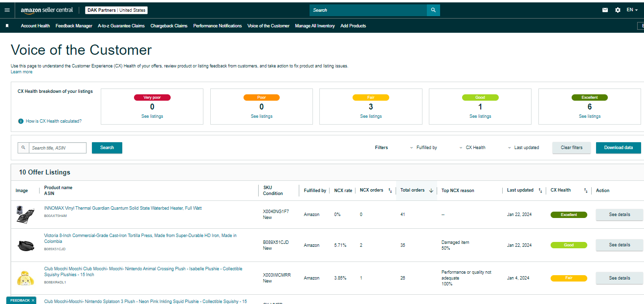The height and width of the screenshot is (304, 644).
Task: Open the EN language dropdown
Action: point(632,10)
